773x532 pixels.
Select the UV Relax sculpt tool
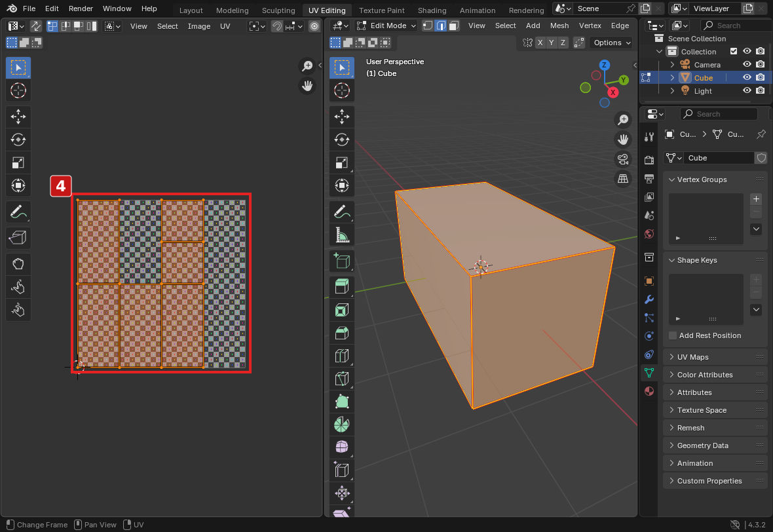pos(18,287)
